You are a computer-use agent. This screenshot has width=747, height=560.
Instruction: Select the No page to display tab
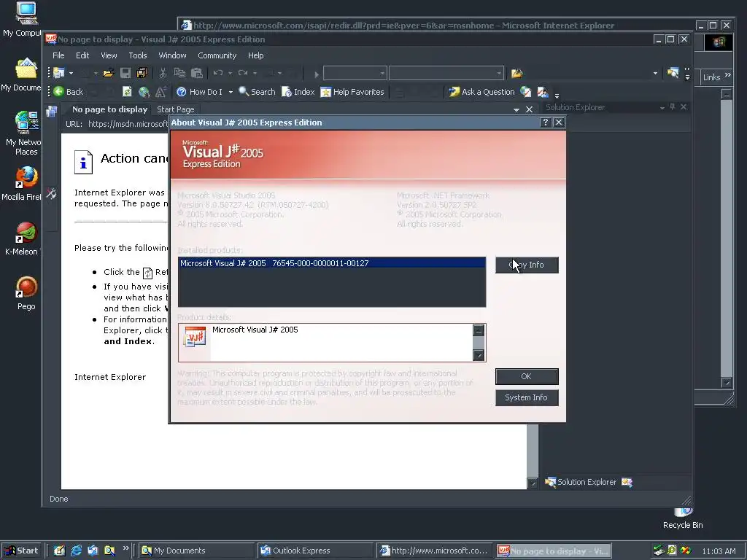tap(109, 109)
